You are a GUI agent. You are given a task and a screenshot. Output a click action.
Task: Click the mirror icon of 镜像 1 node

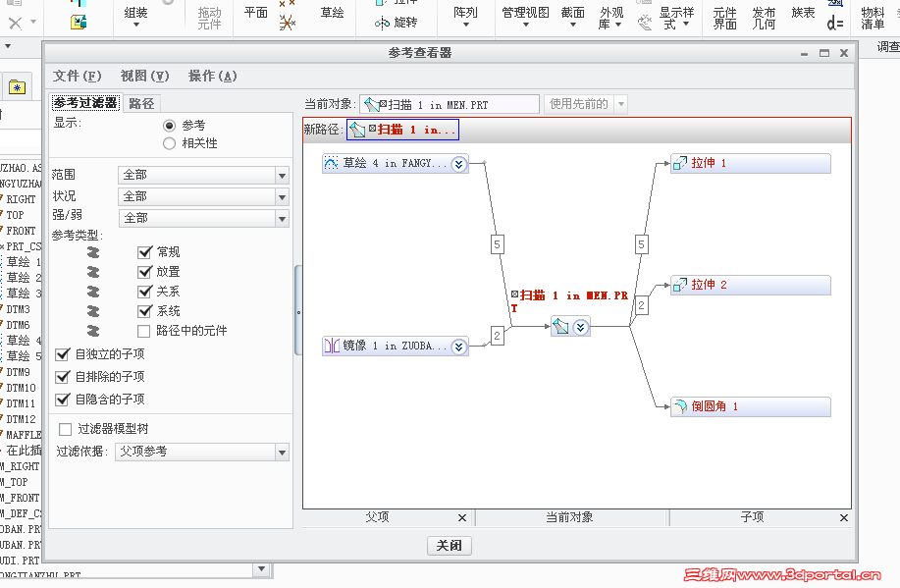click(332, 346)
